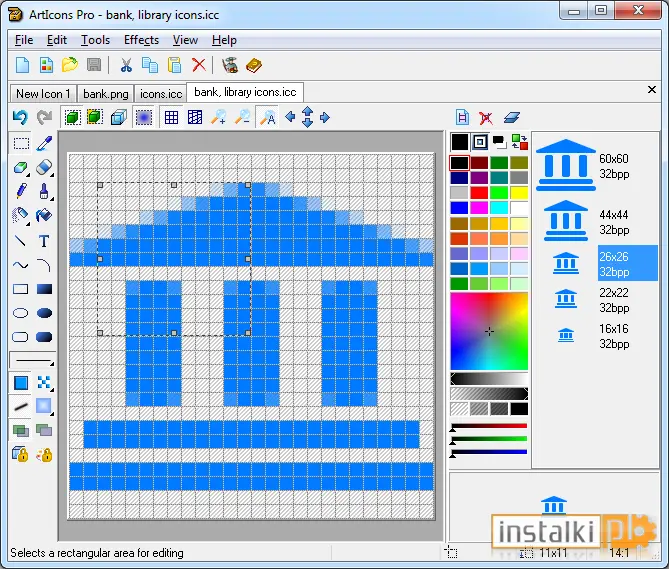Screen dimensions: 669x569
Task: Choose the Flood Fill bucket tool
Action: pos(44,215)
